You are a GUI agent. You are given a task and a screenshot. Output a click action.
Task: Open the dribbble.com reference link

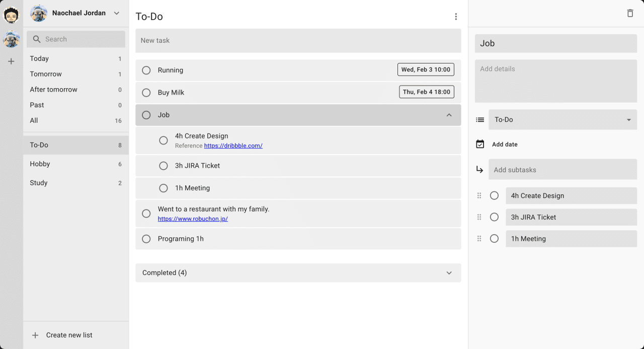click(233, 146)
